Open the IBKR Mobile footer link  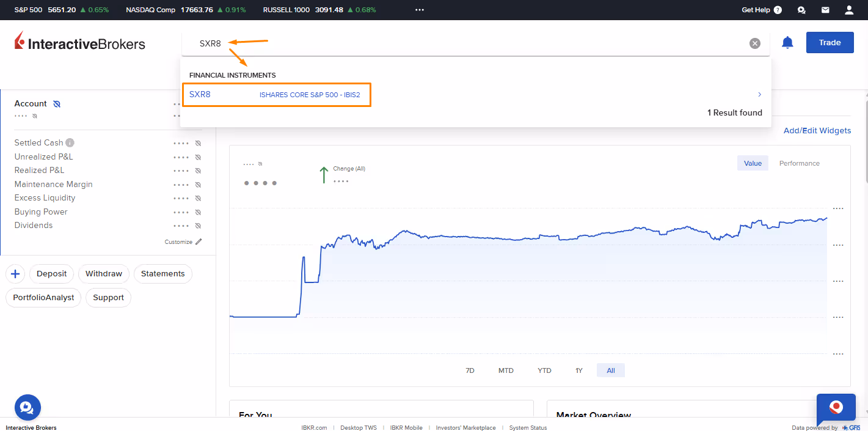click(406, 428)
